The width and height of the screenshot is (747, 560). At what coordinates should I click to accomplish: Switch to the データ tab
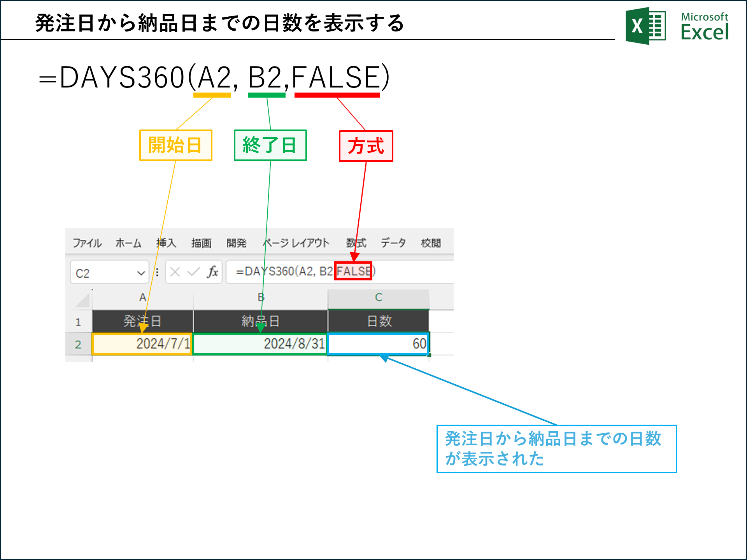(x=393, y=243)
